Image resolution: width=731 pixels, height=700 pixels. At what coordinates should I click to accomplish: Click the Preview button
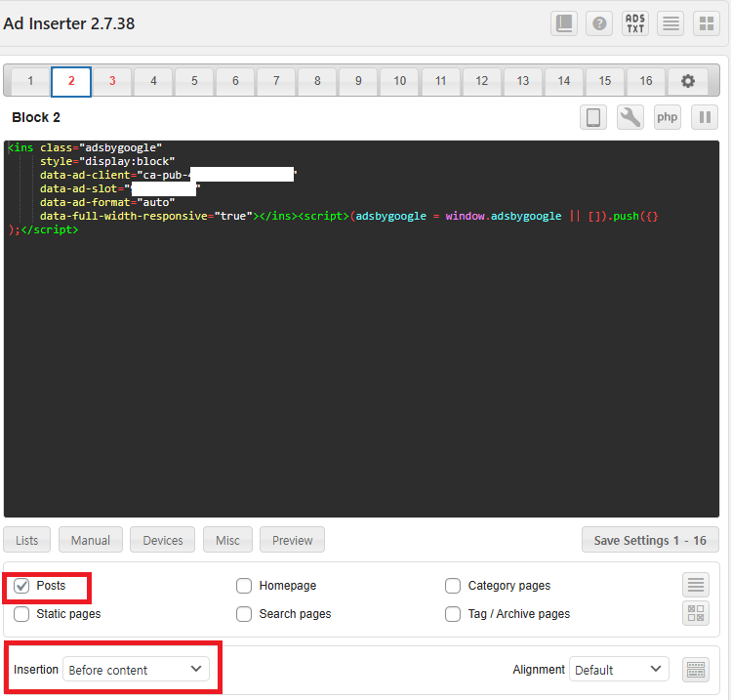293,540
